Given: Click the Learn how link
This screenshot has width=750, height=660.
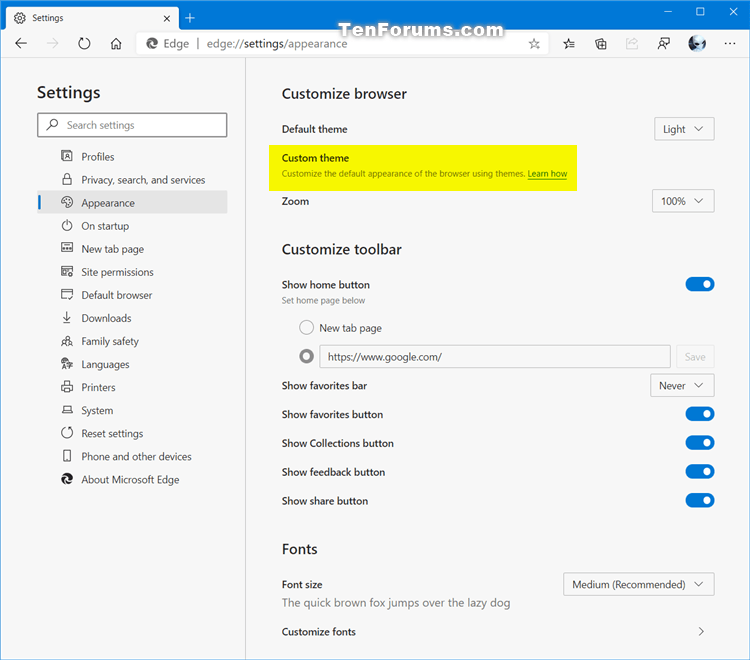Looking at the screenshot, I should [547, 174].
